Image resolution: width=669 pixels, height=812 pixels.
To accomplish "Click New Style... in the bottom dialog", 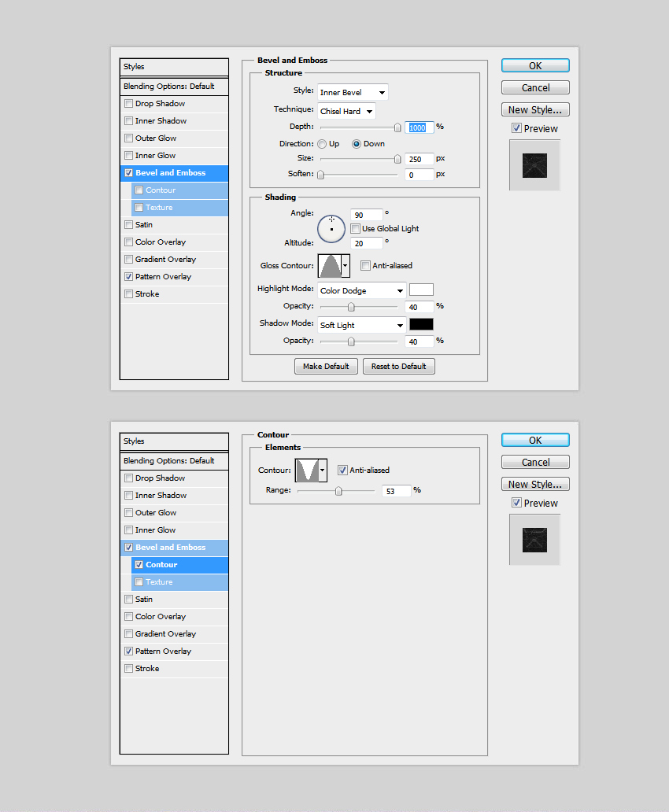I will 535,484.
